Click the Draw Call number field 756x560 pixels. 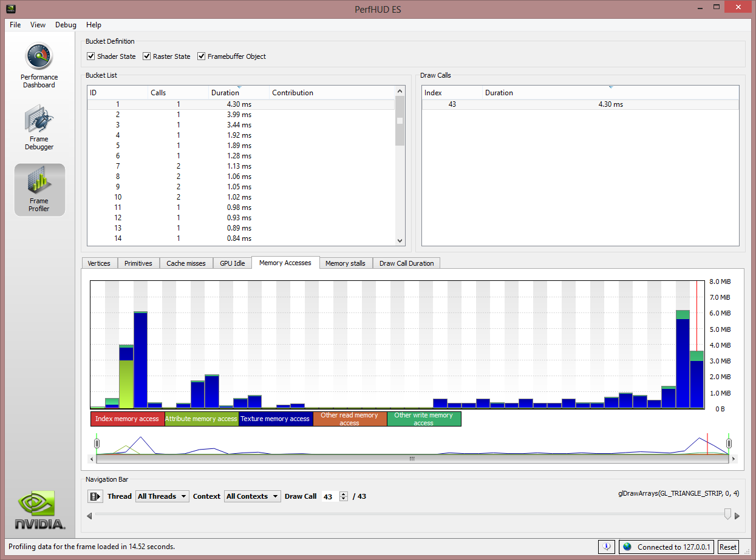coord(330,496)
